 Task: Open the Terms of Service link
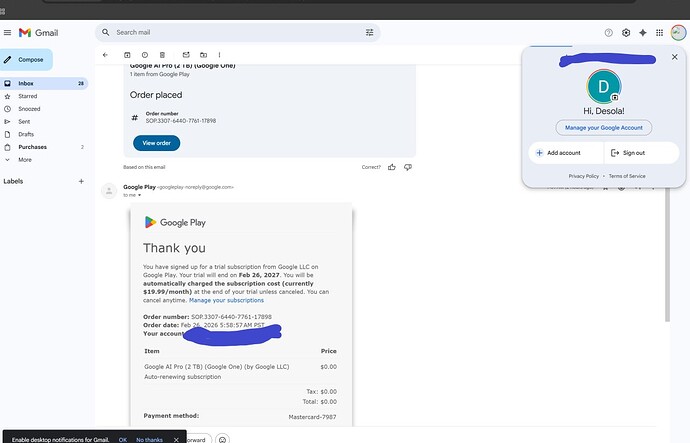click(627, 176)
